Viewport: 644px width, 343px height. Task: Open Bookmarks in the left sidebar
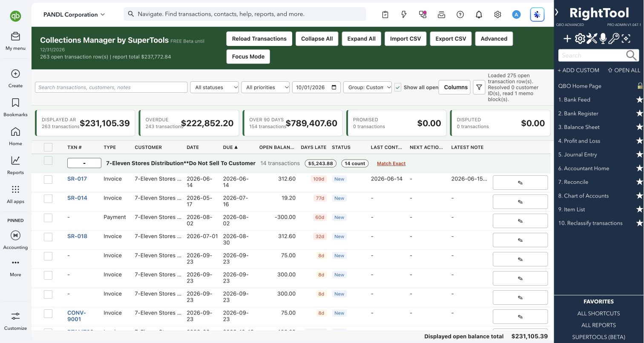[15, 107]
